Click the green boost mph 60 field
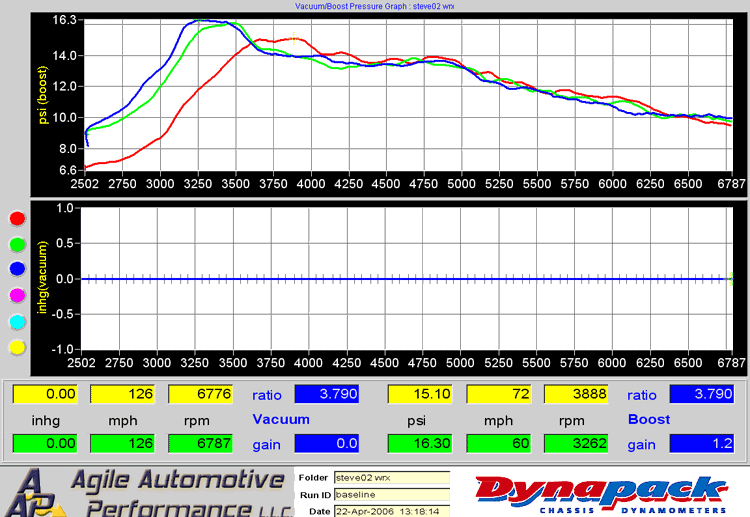750x517 pixels. click(498, 443)
